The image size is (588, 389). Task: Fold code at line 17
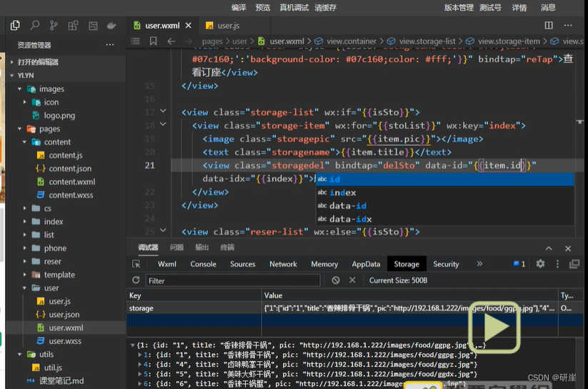coord(163,111)
